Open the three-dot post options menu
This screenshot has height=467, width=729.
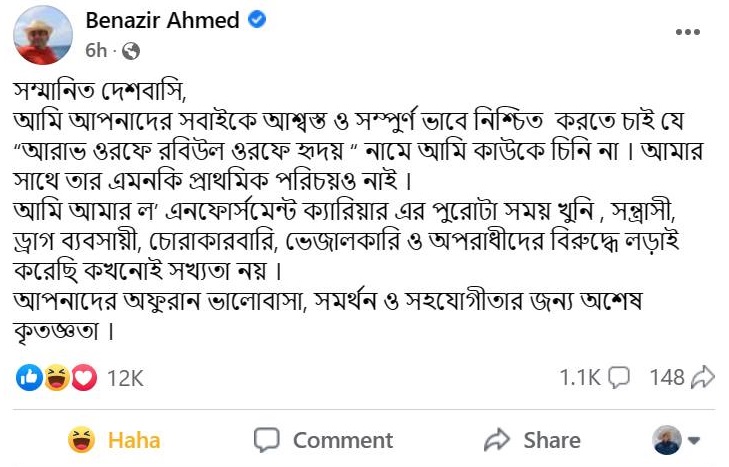[687, 32]
